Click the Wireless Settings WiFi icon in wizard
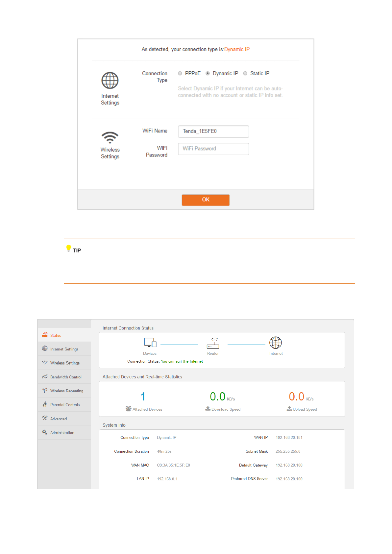392x554 pixels. pyautogui.click(x=110, y=137)
